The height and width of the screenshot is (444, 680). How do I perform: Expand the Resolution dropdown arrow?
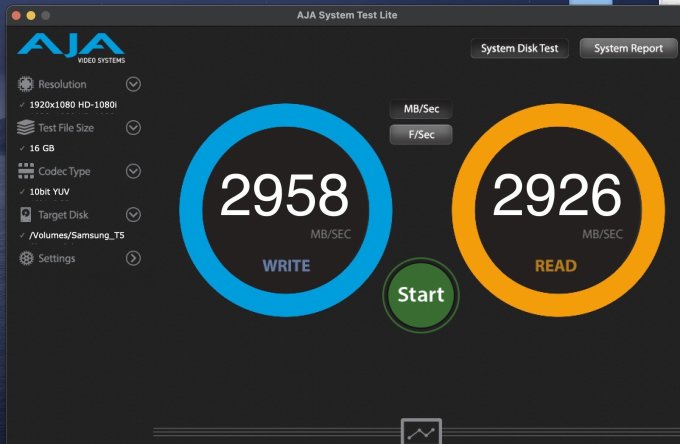pos(133,84)
